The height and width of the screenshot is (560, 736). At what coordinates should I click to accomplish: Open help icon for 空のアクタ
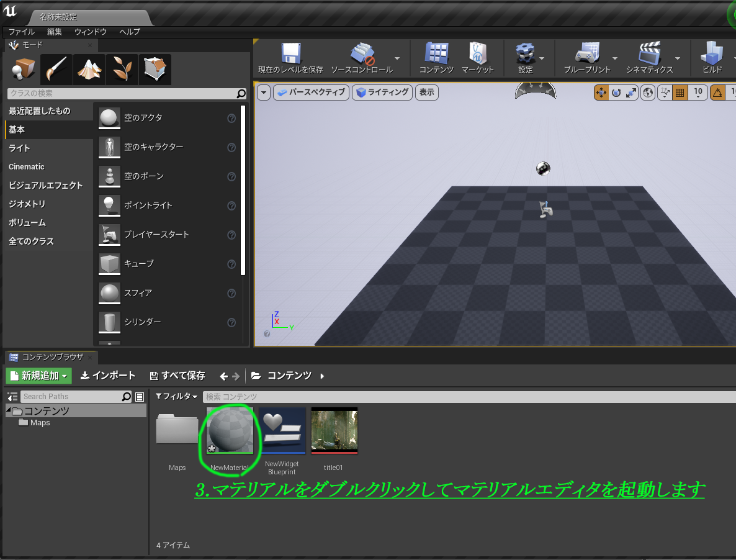[x=231, y=119]
